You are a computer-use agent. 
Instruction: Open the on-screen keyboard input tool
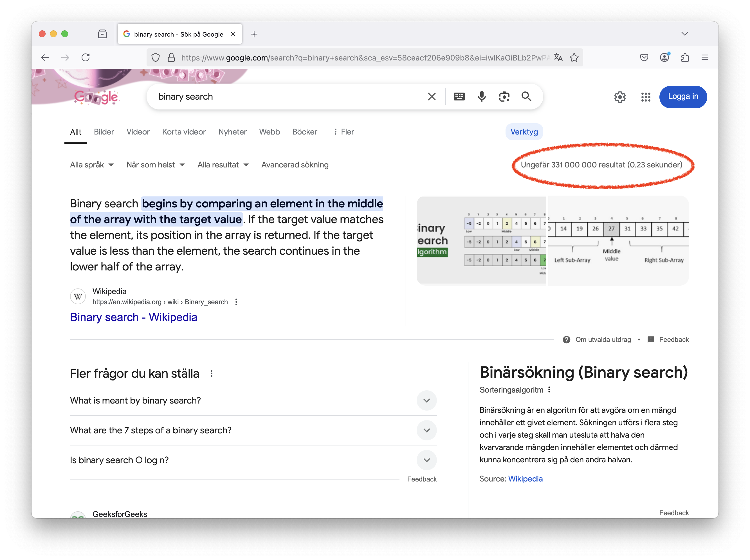(x=459, y=97)
